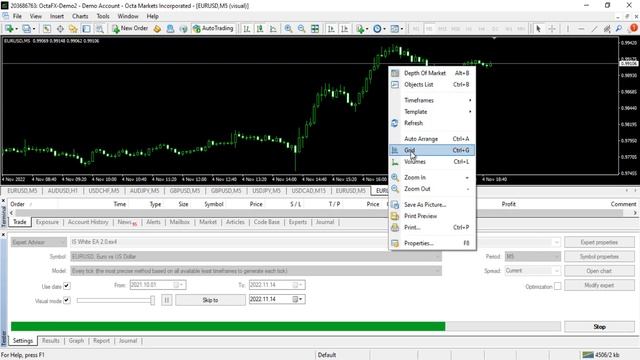Select Save As Picture... menu entry
The image size is (640, 360).
(x=432, y=204)
